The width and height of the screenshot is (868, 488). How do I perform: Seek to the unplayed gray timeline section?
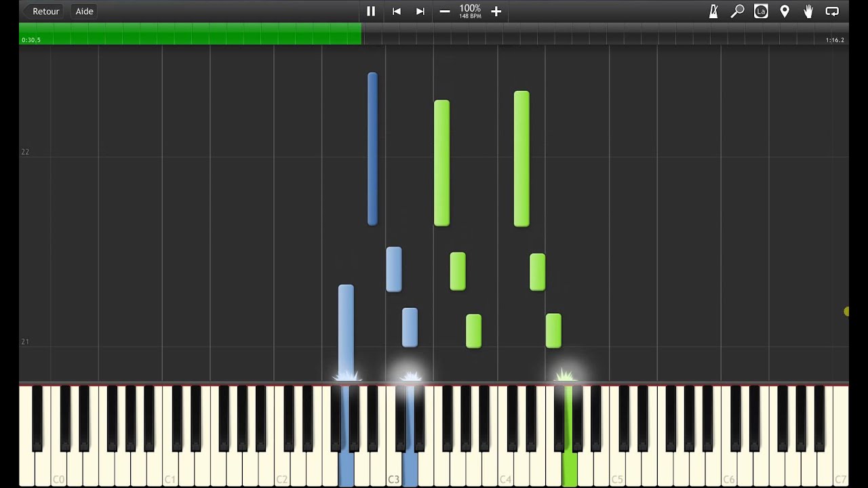click(x=605, y=34)
